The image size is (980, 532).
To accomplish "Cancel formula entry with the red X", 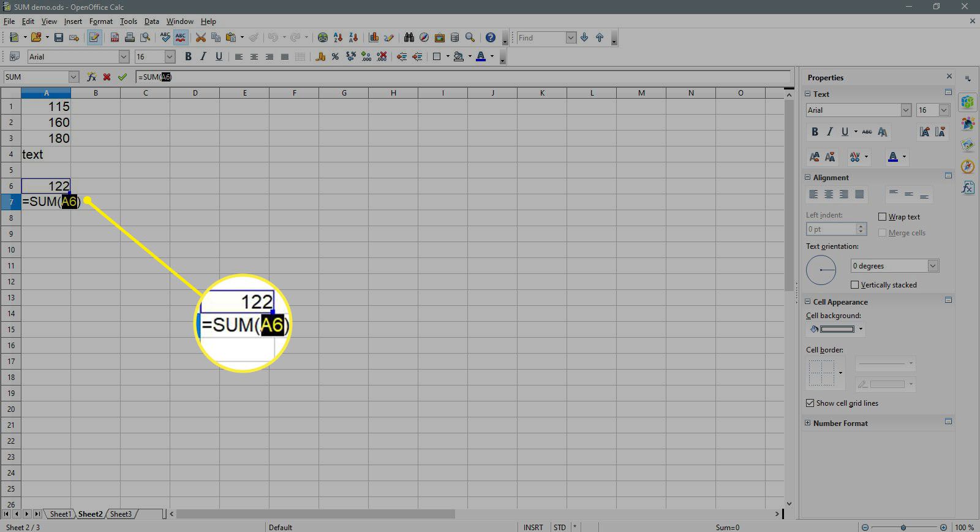I will click(107, 77).
